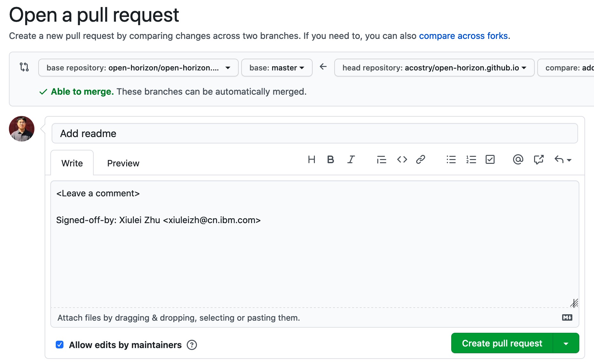
Task: Reference an issue or pull request
Action: [x=539, y=159]
